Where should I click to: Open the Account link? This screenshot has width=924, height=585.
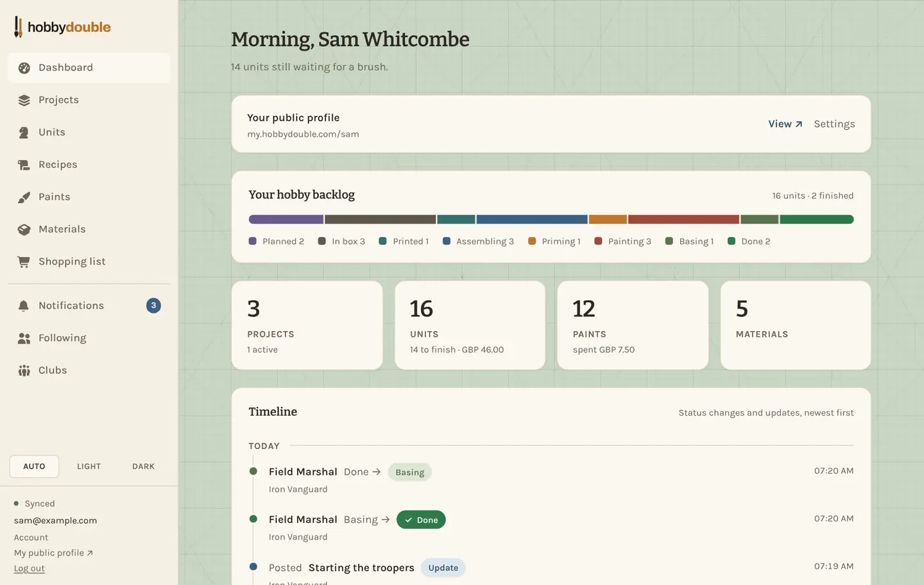tap(31, 538)
